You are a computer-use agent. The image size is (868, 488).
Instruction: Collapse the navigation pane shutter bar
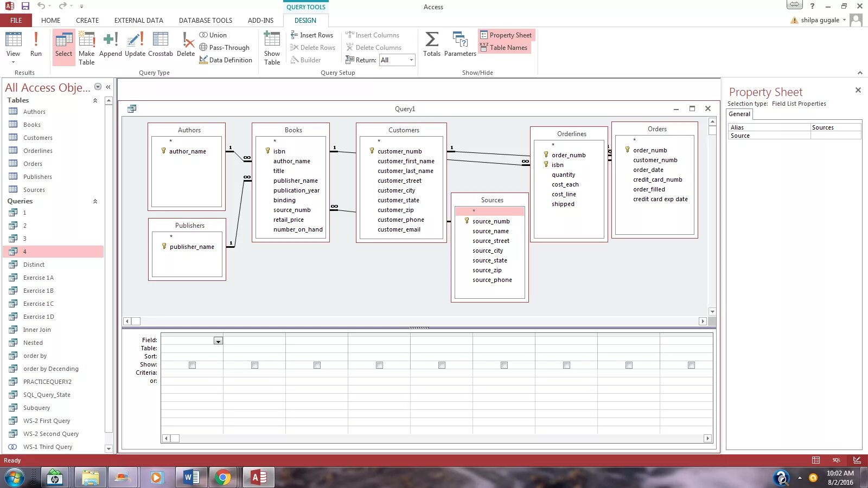point(108,87)
